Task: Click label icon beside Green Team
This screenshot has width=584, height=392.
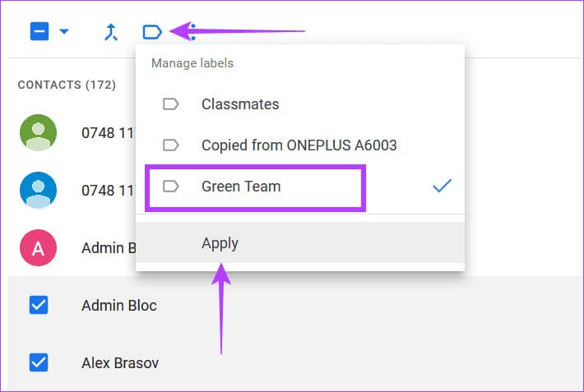Action: click(171, 186)
